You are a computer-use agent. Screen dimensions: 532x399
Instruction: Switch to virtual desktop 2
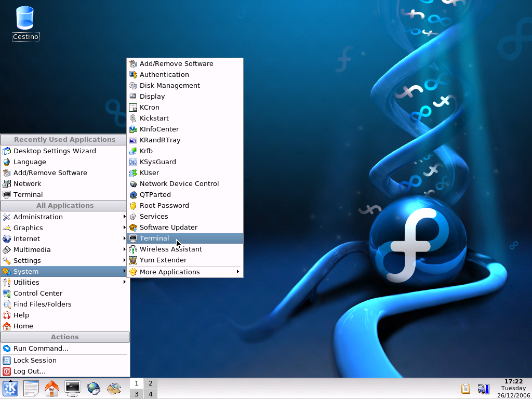point(150,383)
